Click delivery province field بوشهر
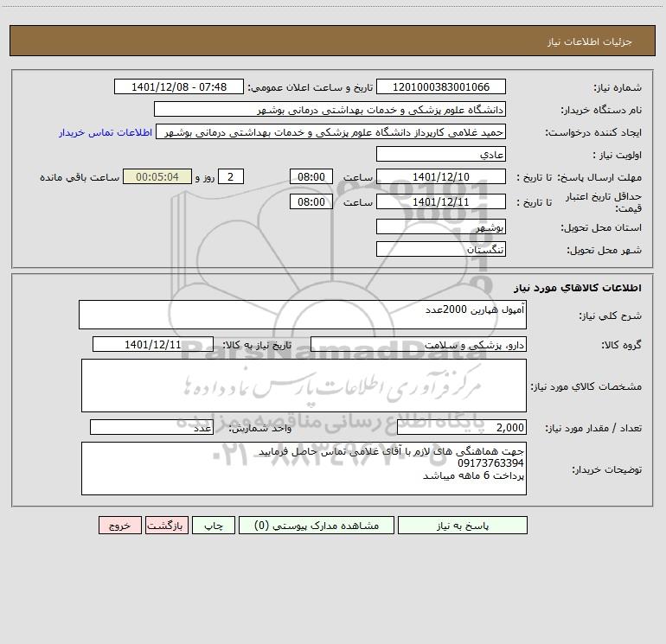 pyautogui.click(x=441, y=226)
